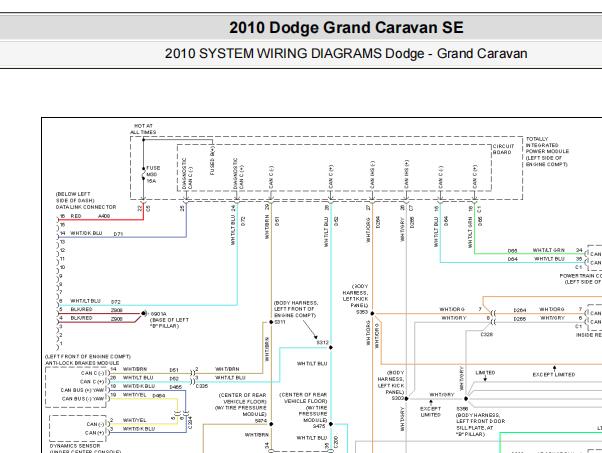
Task: Click the 'S312' splice label
Action: [x=322, y=342]
